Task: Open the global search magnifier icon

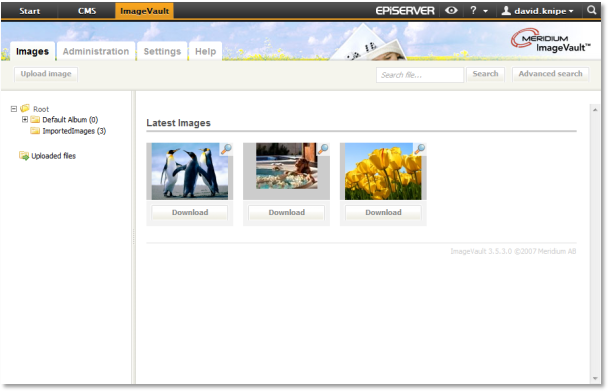Action: pos(591,10)
